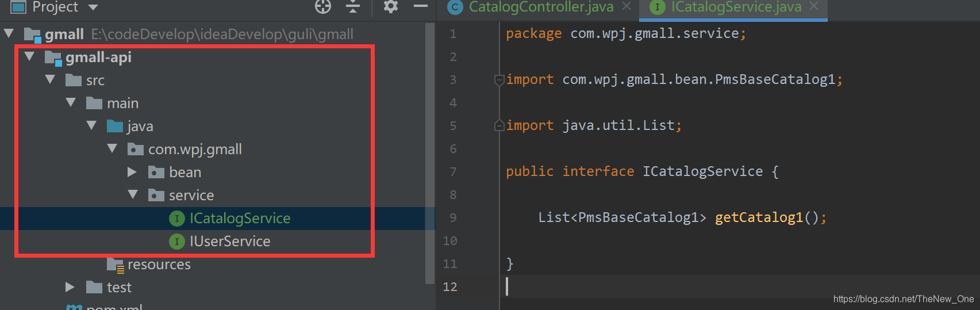Click ICatalogService interface icon in tree
This screenshot has height=310, width=980.
(x=177, y=219)
